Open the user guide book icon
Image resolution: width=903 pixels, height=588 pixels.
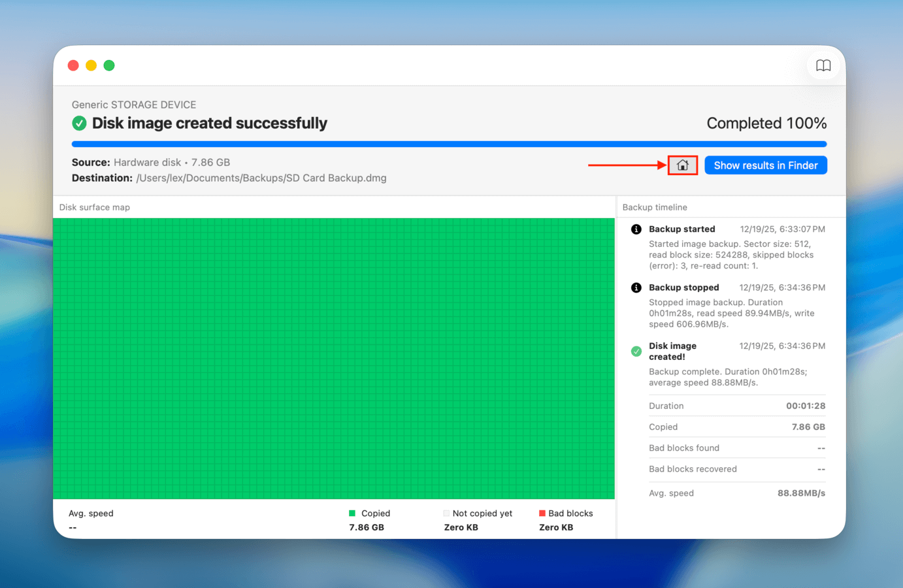pyautogui.click(x=823, y=65)
